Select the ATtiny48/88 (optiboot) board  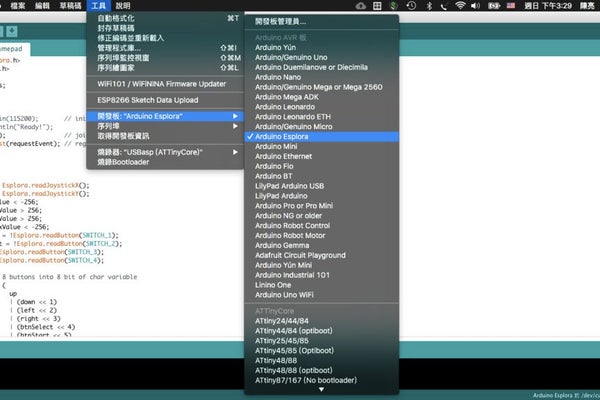tap(321, 371)
